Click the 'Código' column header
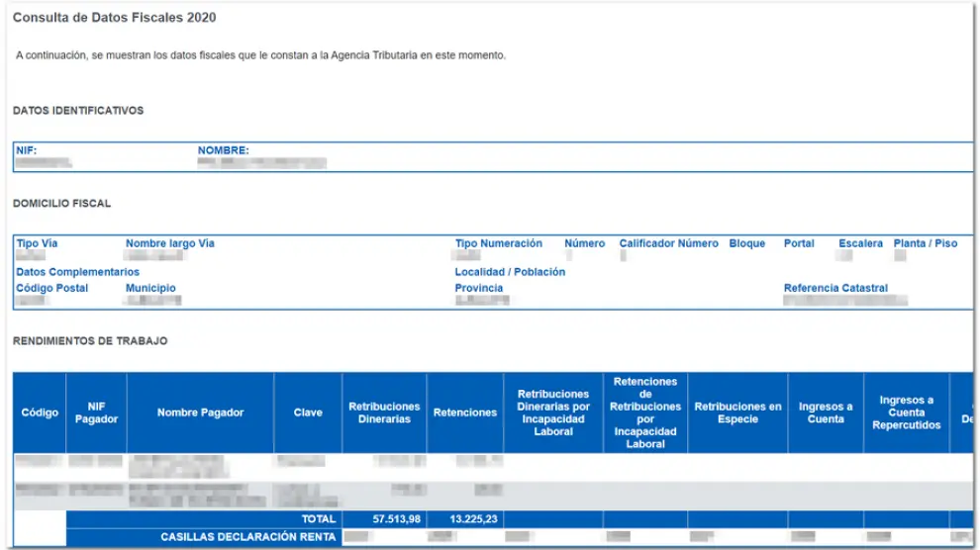980x550 pixels. coord(40,412)
